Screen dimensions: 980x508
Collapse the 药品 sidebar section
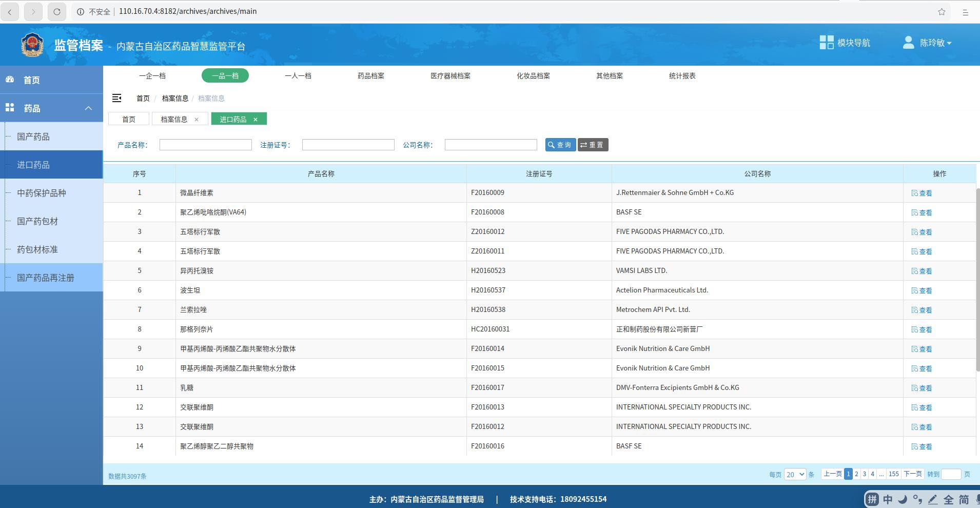pyautogui.click(x=88, y=108)
